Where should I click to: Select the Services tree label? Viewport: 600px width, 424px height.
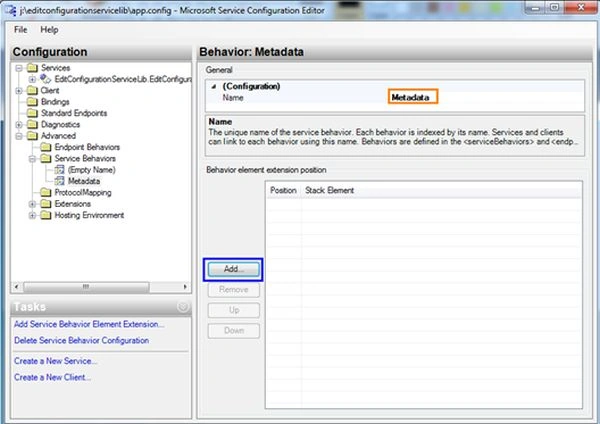click(55, 68)
